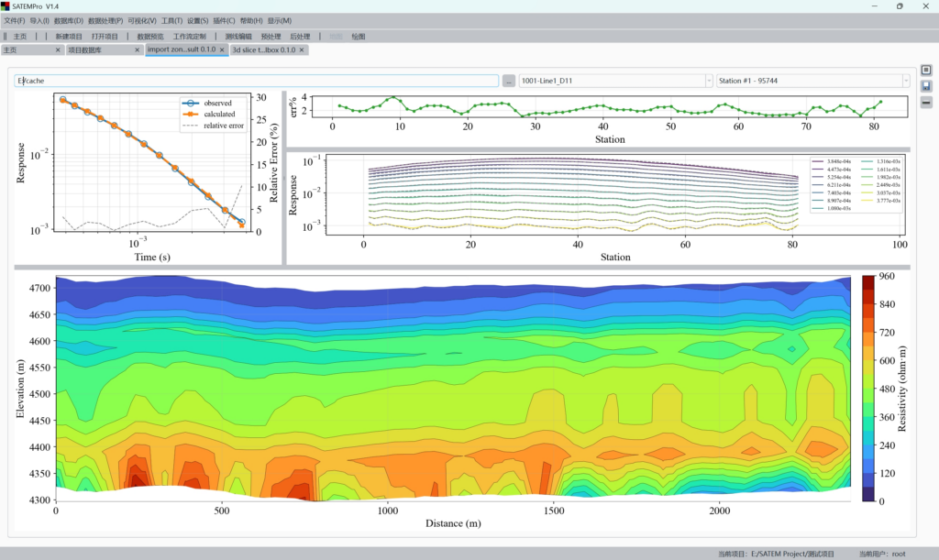Open the 数据处理(P) menu
939x560 pixels.
tap(105, 20)
